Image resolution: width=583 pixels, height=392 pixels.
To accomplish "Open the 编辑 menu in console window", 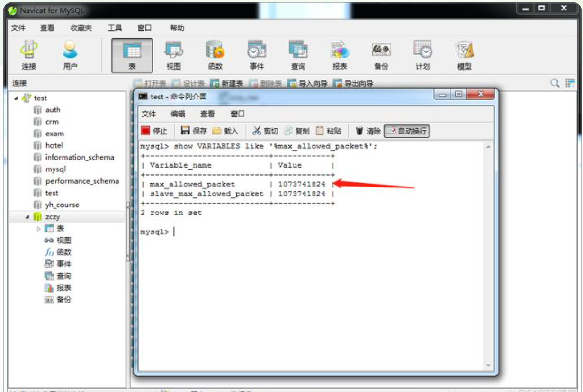I will [178, 114].
